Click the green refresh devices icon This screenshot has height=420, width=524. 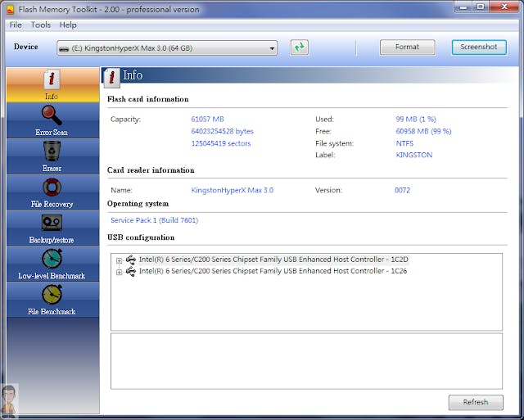point(300,47)
